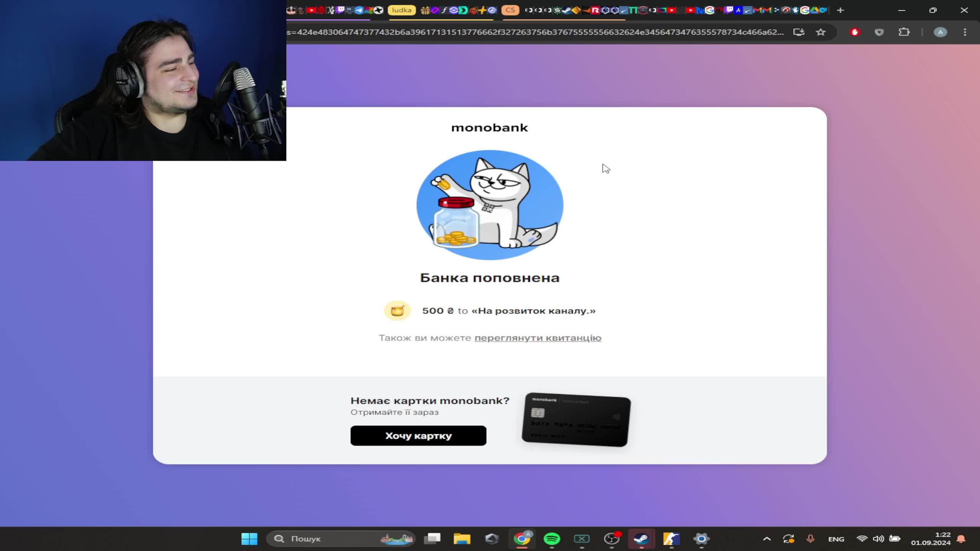
Task: Click the monobank logo heading
Action: 490,127
